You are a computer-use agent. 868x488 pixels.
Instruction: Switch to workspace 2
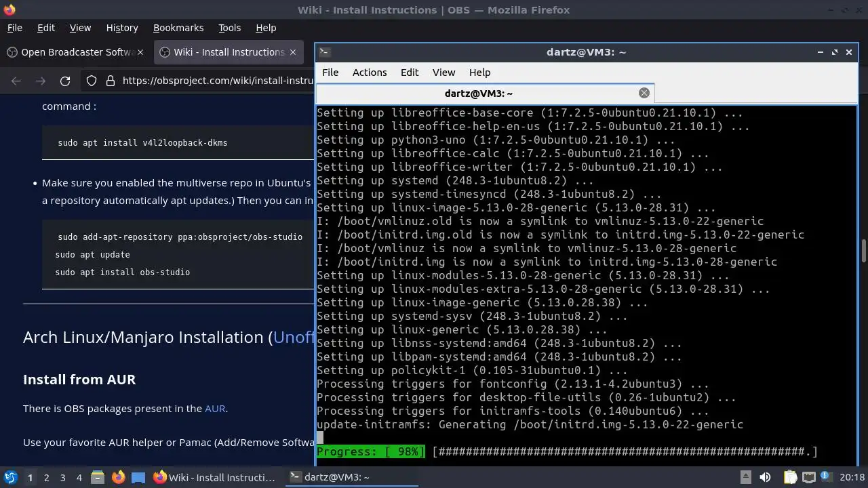pyautogui.click(x=46, y=477)
